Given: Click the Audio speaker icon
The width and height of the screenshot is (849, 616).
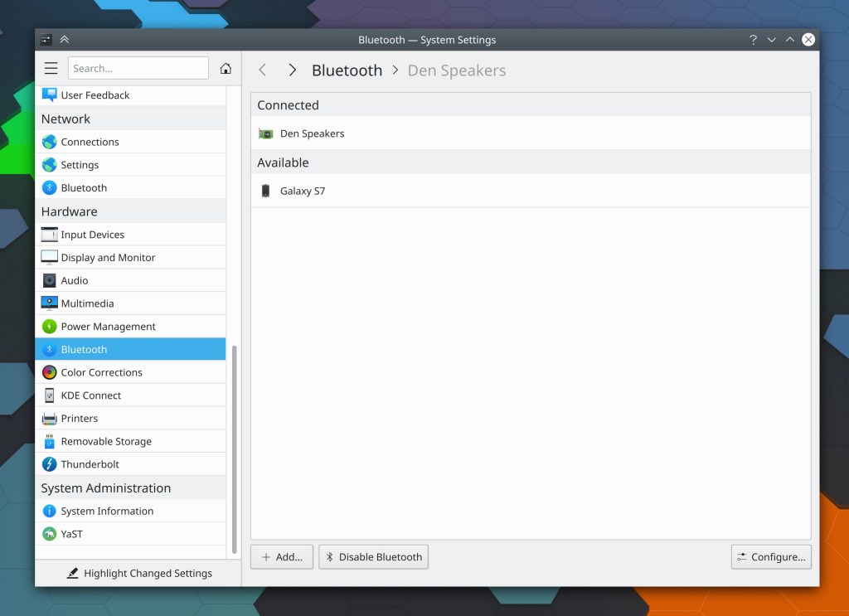Looking at the screenshot, I should 50,280.
